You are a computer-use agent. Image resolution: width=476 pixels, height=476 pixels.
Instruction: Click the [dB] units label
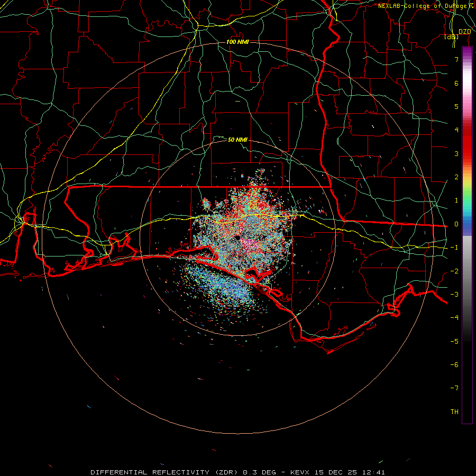click(x=452, y=36)
